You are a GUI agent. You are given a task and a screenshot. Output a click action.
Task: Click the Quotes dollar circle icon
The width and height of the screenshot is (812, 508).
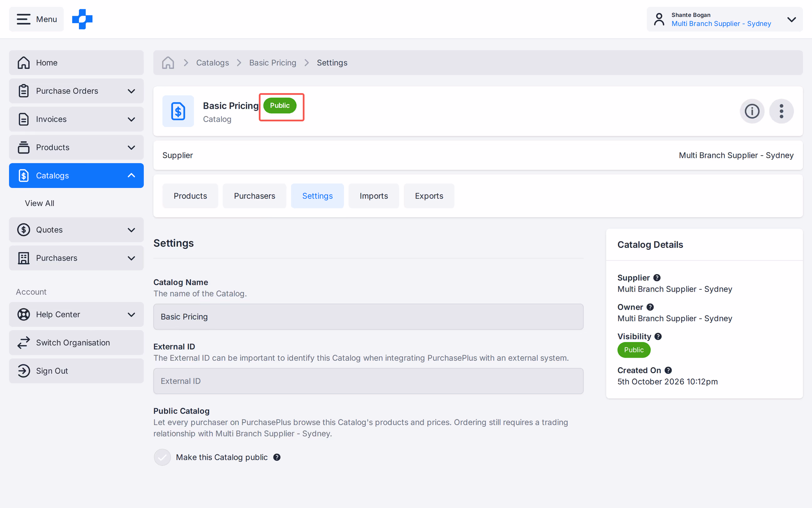tap(23, 230)
